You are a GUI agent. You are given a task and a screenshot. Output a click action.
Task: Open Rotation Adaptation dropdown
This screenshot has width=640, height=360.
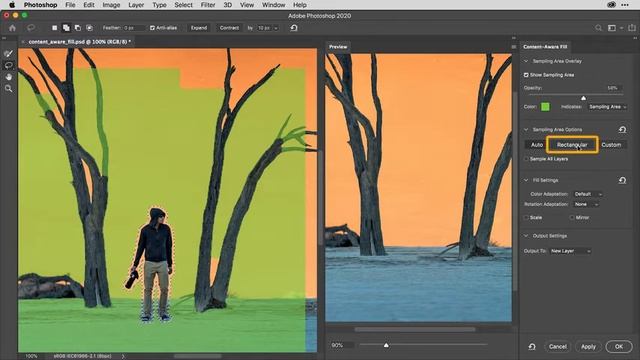pyautogui.click(x=586, y=204)
